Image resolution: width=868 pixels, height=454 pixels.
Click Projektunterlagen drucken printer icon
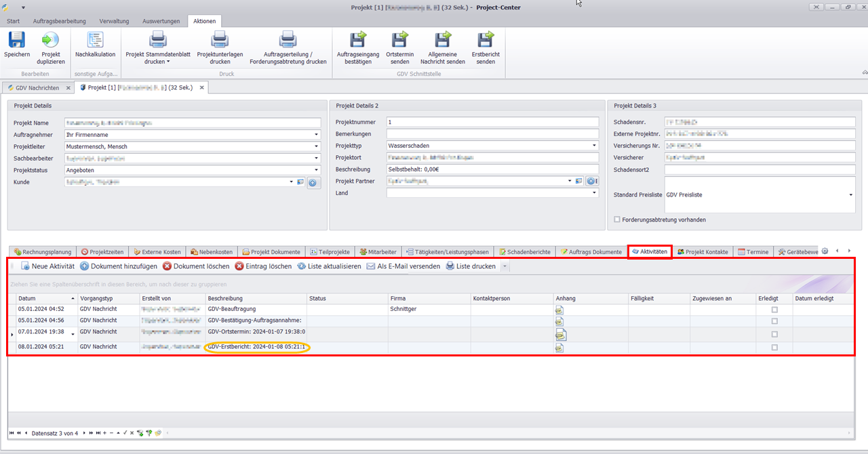(220, 41)
